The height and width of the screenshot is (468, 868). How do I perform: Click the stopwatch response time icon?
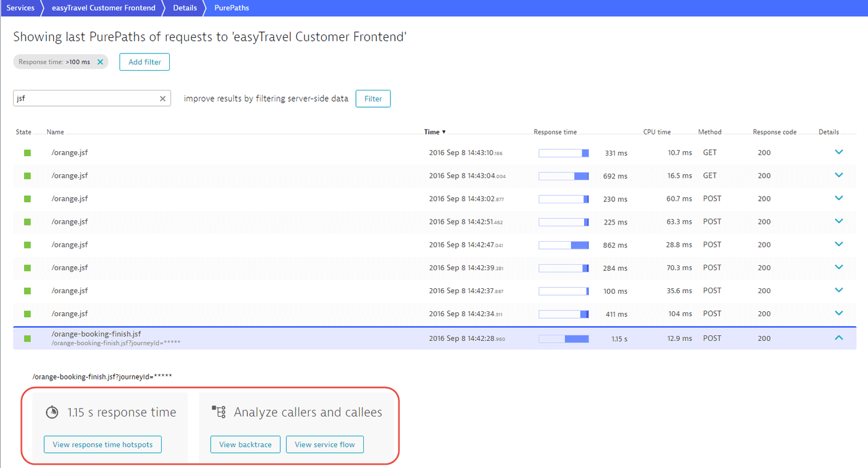[52, 412]
